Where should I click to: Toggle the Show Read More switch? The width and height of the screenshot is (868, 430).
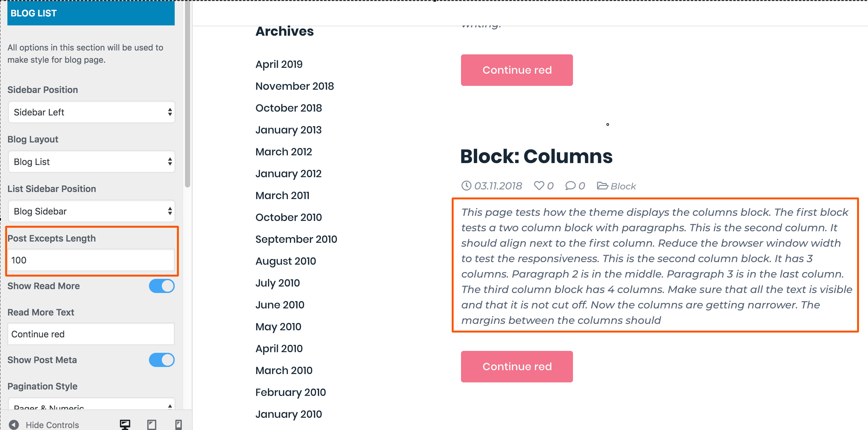162,286
